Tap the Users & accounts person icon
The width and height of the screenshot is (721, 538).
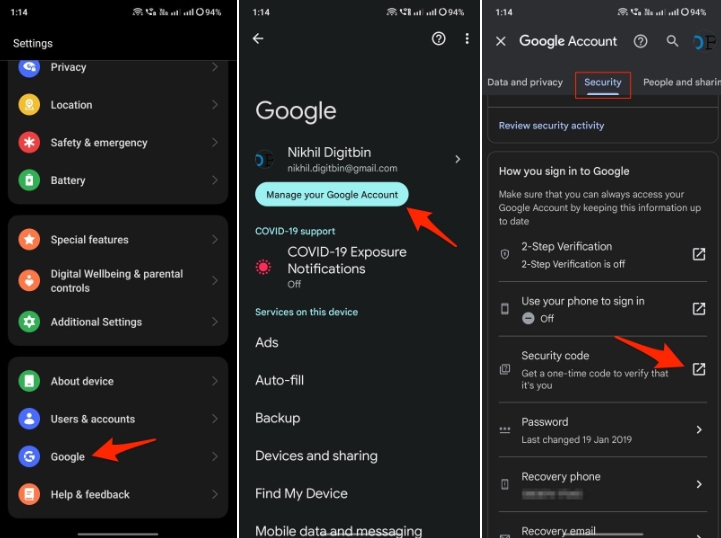pos(29,419)
